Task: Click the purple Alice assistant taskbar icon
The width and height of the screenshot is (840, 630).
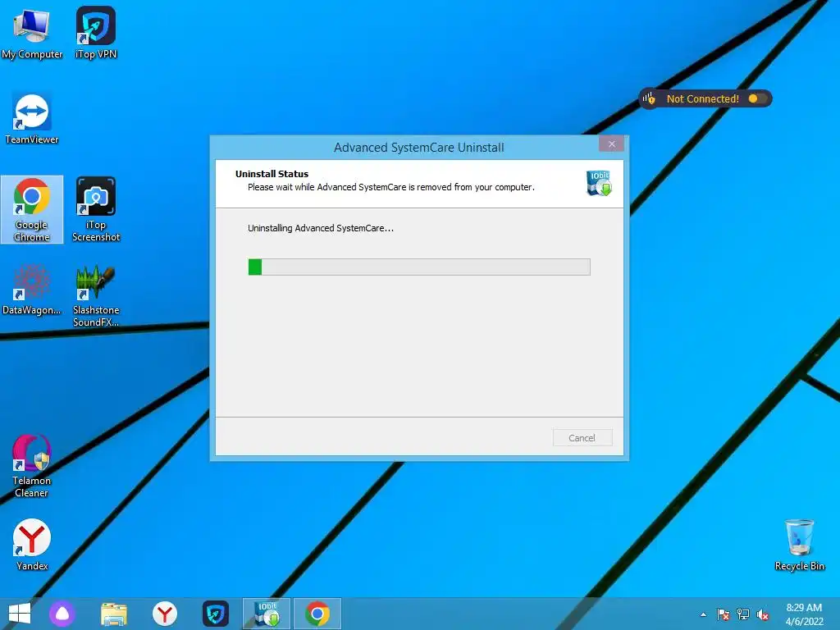Action: tap(62, 614)
